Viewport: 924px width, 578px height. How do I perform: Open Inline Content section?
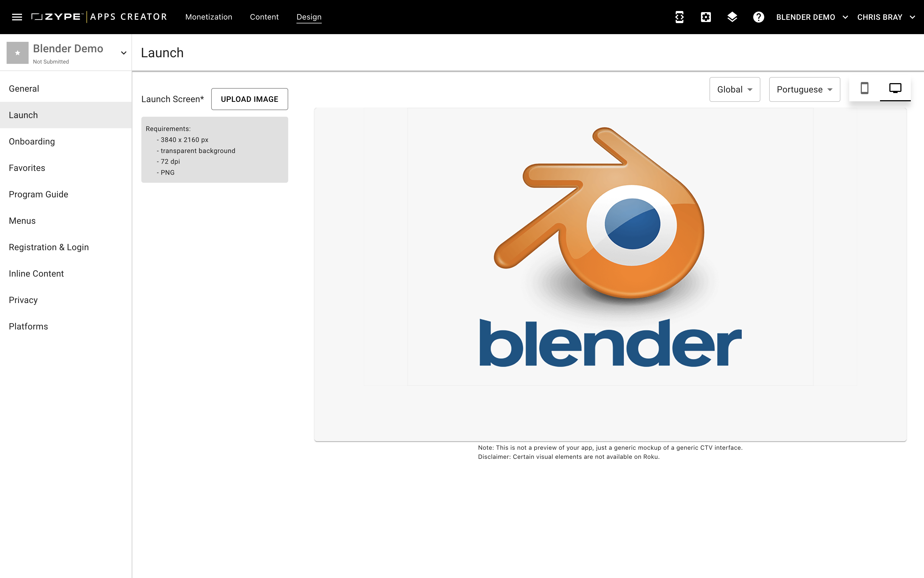point(66,273)
